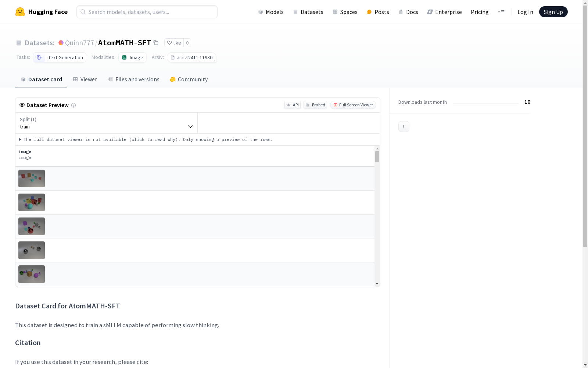Expand the full dataset viewer unavailable notice
The width and height of the screenshot is (588, 368).
[x=146, y=139]
